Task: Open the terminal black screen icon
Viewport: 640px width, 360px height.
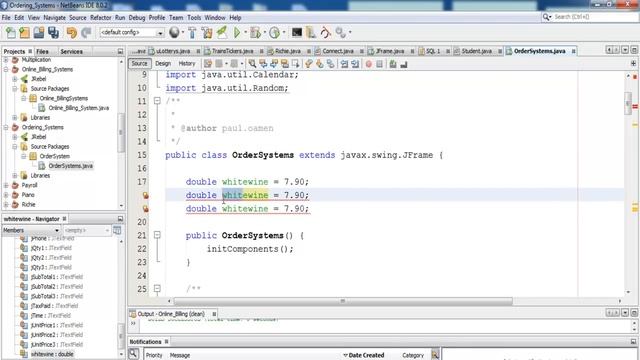Action: tap(297, 32)
